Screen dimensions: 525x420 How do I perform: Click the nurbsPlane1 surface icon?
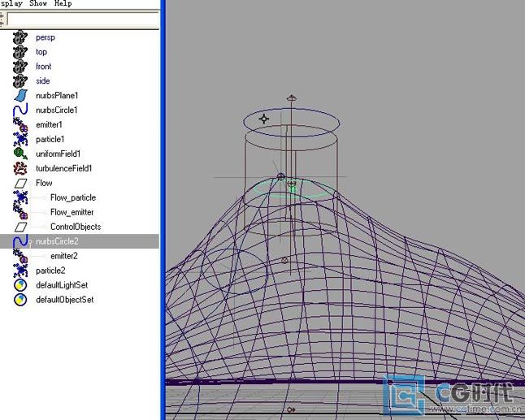click(x=20, y=95)
